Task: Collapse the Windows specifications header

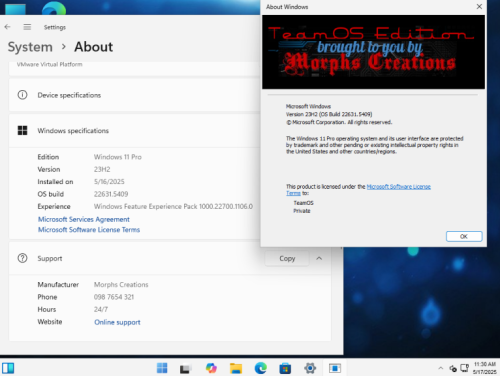Action: pos(135,130)
